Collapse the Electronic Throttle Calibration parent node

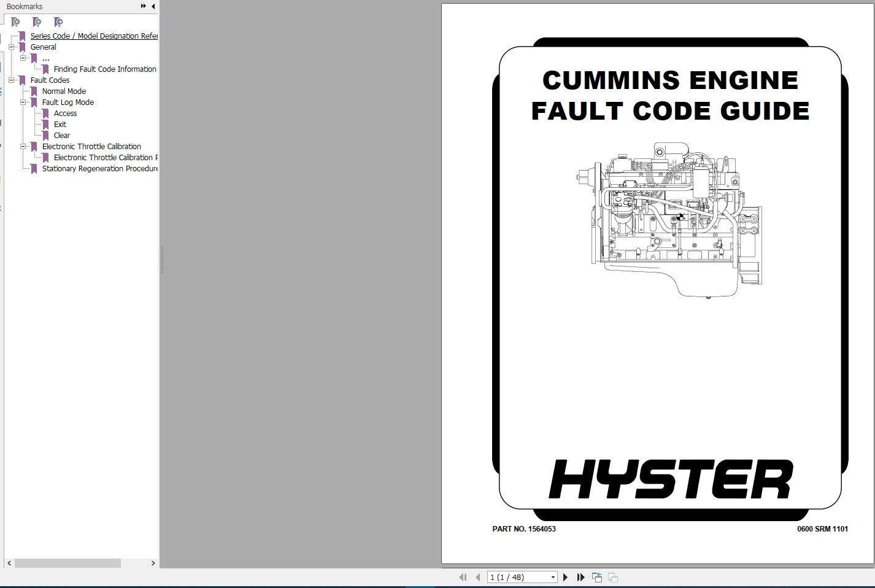(x=23, y=146)
